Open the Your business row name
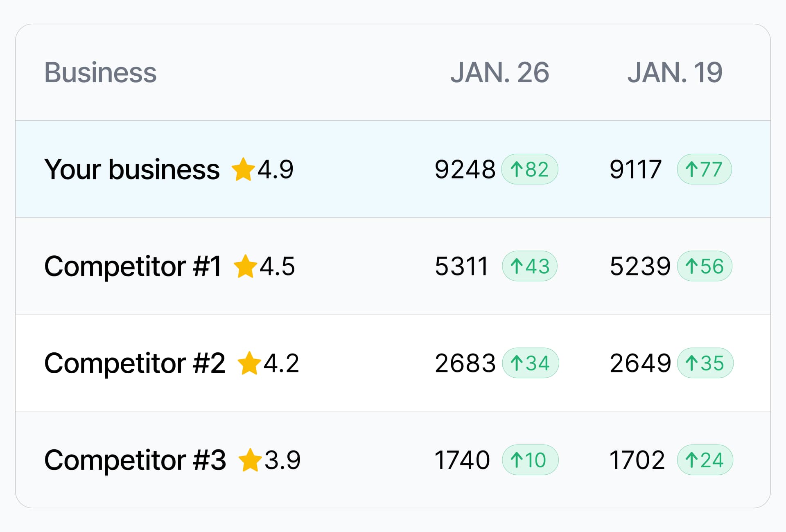 pyautogui.click(x=132, y=169)
